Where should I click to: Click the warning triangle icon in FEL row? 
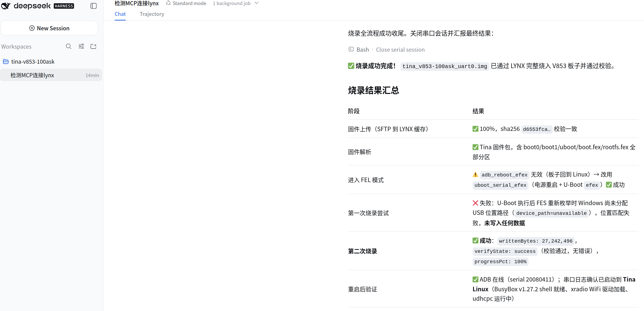pyautogui.click(x=475, y=175)
